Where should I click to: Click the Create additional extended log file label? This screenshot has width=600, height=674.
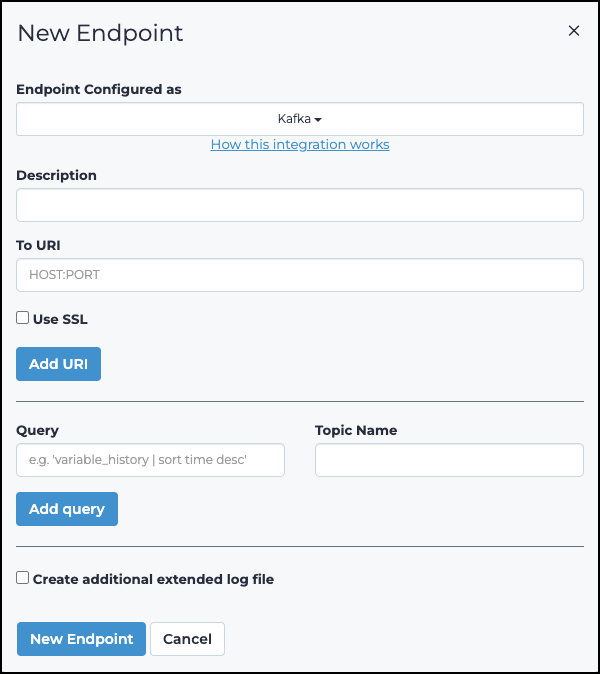click(x=153, y=579)
